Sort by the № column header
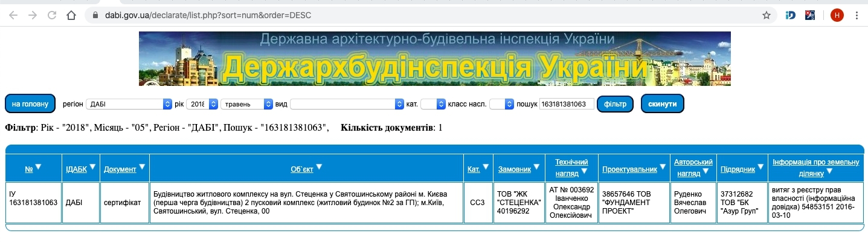Screen dimensions: 868x242 (28, 169)
